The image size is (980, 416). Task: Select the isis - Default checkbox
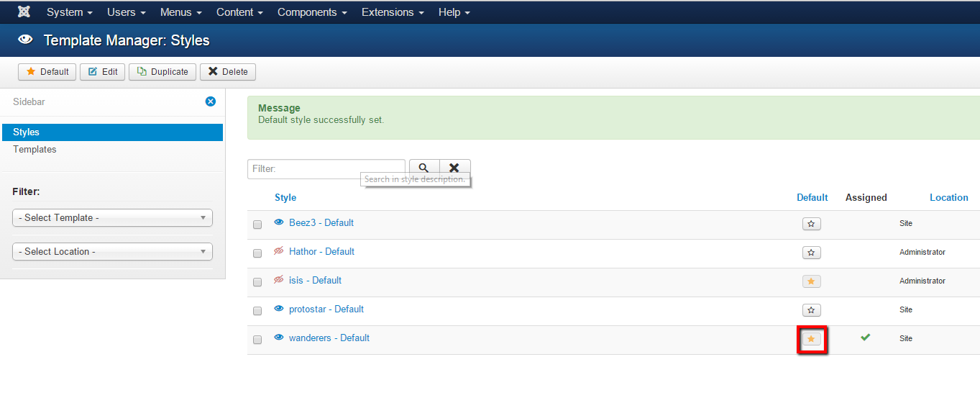[x=257, y=282]
